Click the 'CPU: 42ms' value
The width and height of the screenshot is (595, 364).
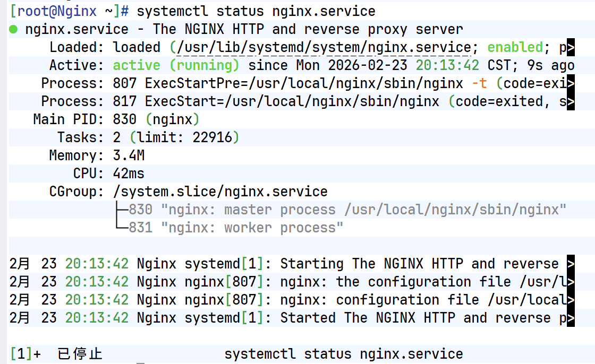[129, 174]
